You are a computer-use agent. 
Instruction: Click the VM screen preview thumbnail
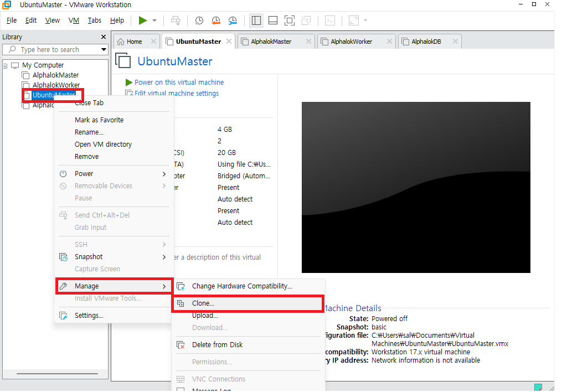click(416, 187)
